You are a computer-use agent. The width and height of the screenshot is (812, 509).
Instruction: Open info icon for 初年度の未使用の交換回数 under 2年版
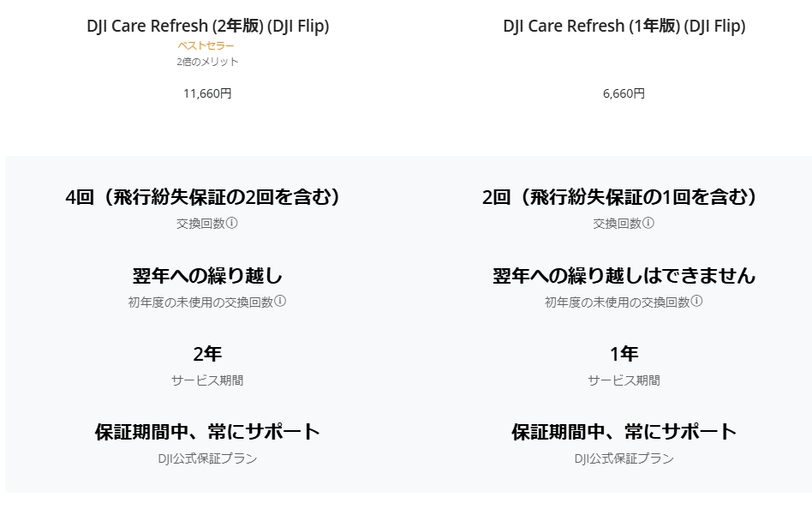(x=280, y=302)
